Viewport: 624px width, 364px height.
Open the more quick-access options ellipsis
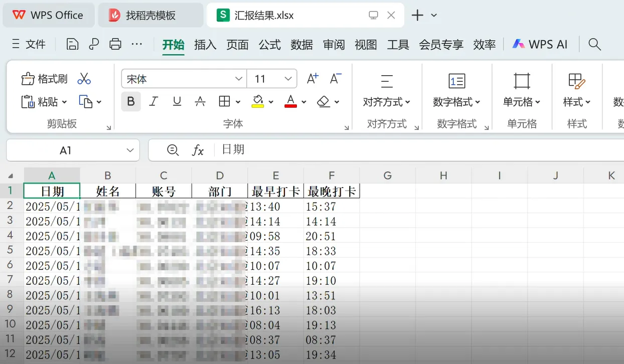(136, 44)
